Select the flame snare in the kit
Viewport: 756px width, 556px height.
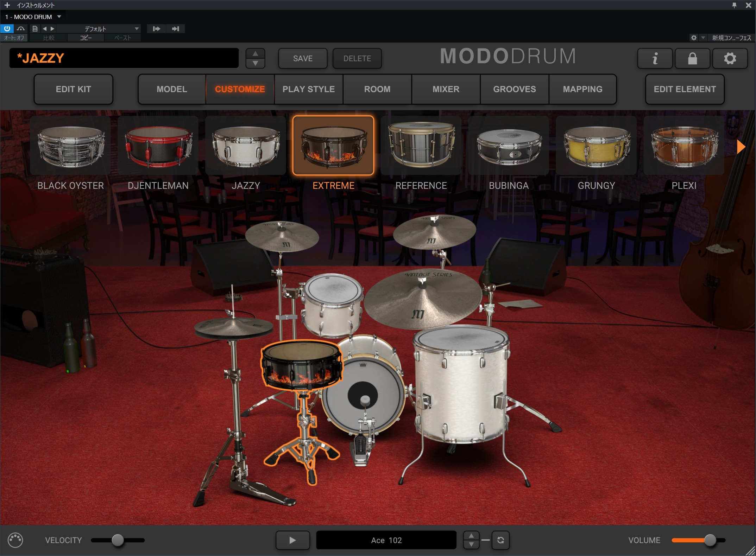[302, 366]
